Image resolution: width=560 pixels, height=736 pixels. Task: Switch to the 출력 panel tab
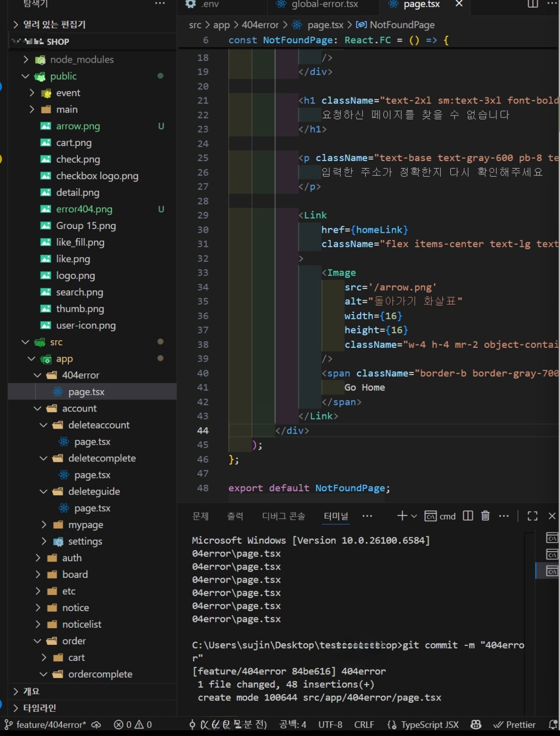235,516
